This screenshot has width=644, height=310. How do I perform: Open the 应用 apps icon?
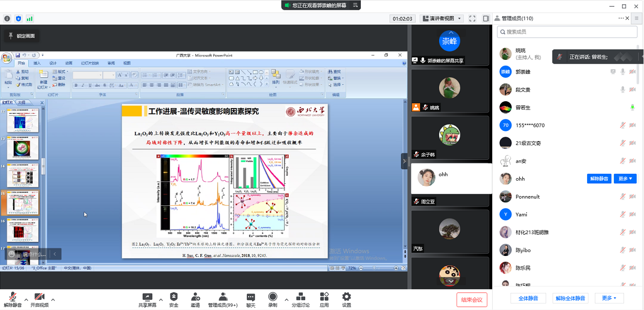click(324, 299)
